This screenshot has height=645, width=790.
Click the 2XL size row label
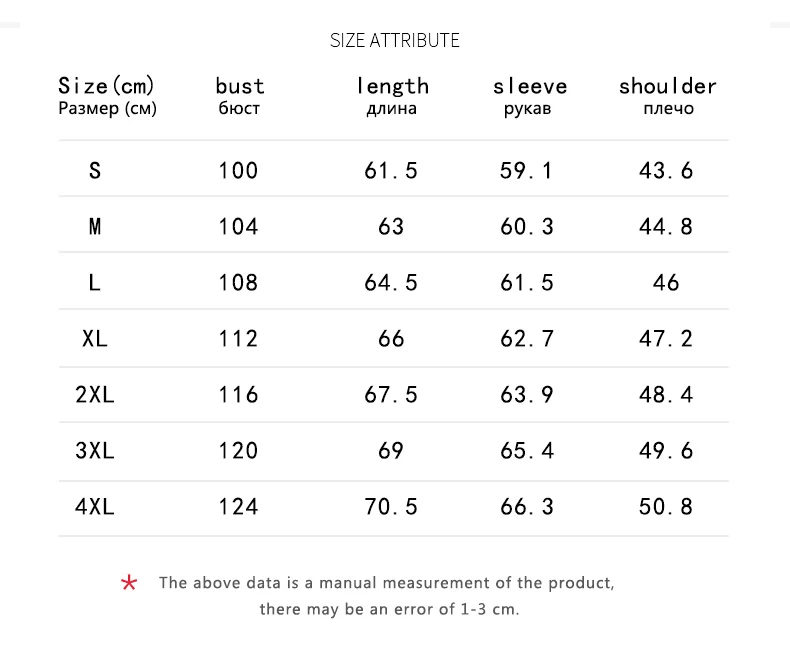[x=95, y=394]
